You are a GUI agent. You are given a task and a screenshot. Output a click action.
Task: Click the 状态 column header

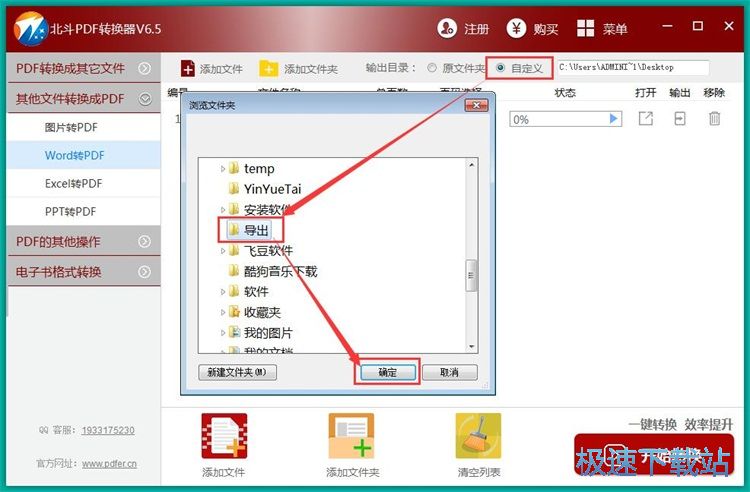[564, 92]
